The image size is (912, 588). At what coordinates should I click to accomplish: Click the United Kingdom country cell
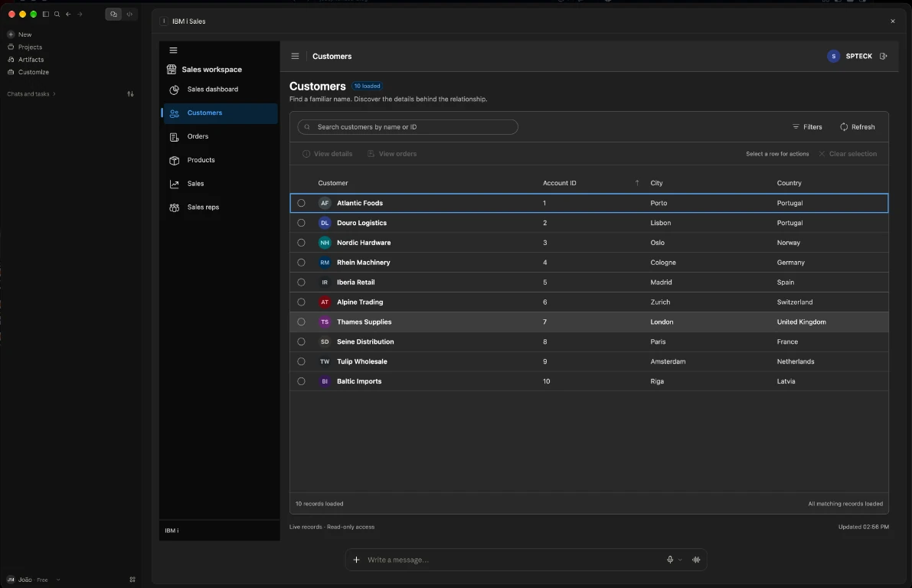[801, 322]
